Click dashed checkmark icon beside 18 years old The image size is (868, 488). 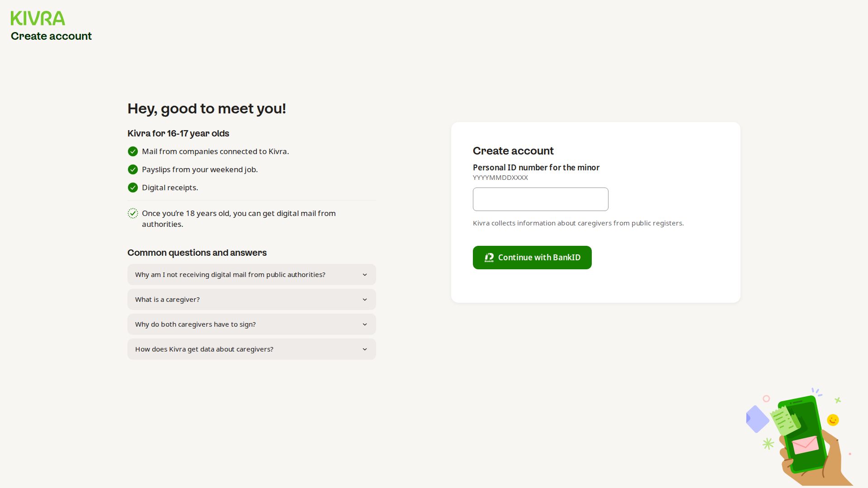point(133,213)
